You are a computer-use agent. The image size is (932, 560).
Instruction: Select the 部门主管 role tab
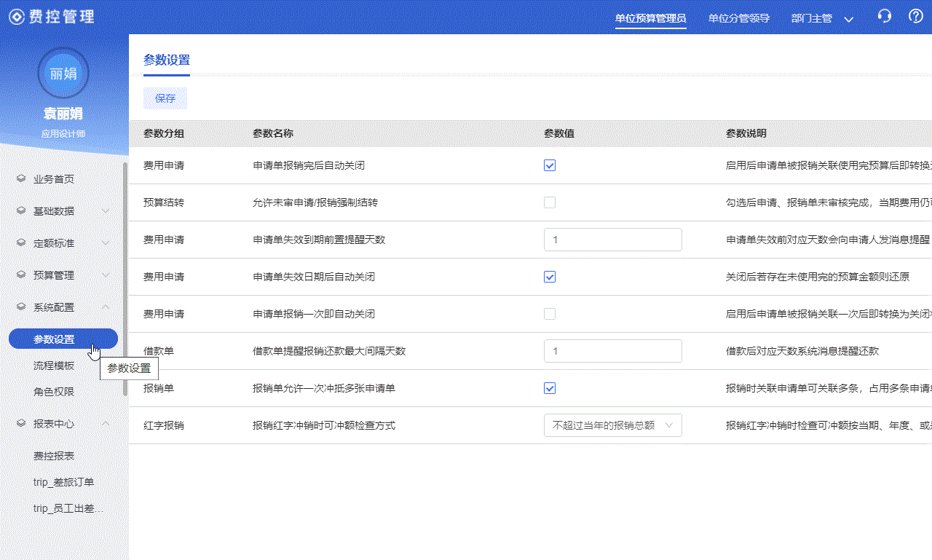[x=811, y=18]
